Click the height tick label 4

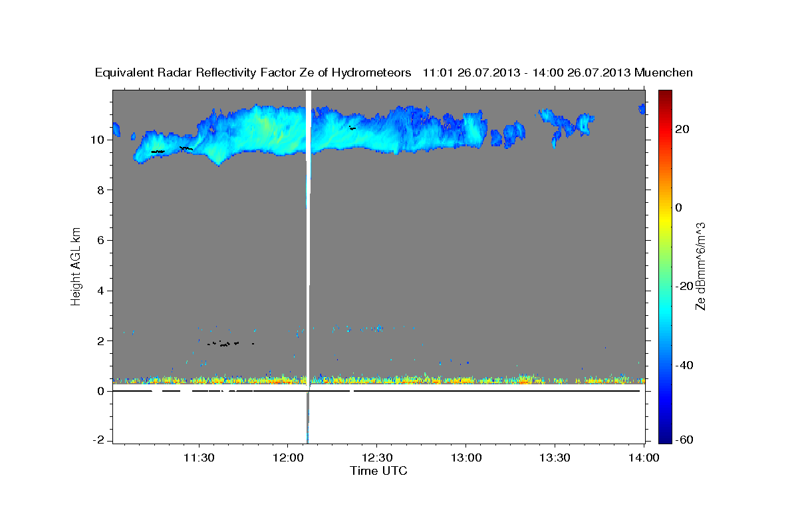(x=102, y=291)
